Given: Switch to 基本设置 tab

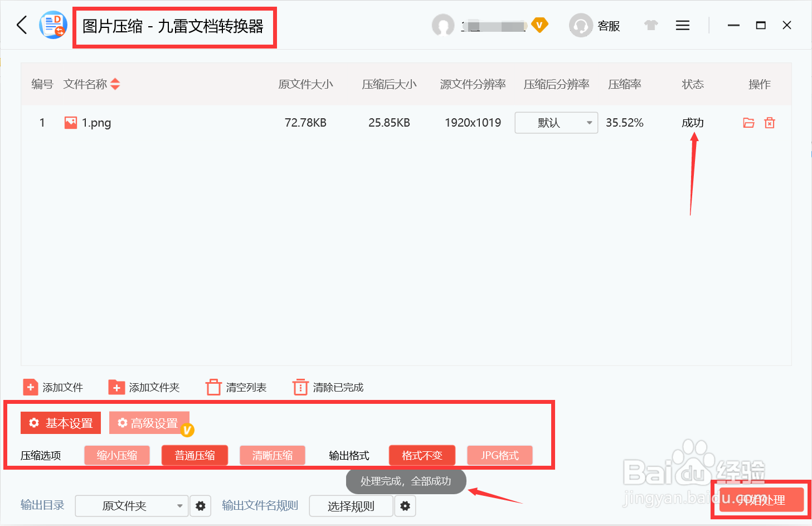Looking at the screenshot, I should pyautogui.click(x=61, y=423).
